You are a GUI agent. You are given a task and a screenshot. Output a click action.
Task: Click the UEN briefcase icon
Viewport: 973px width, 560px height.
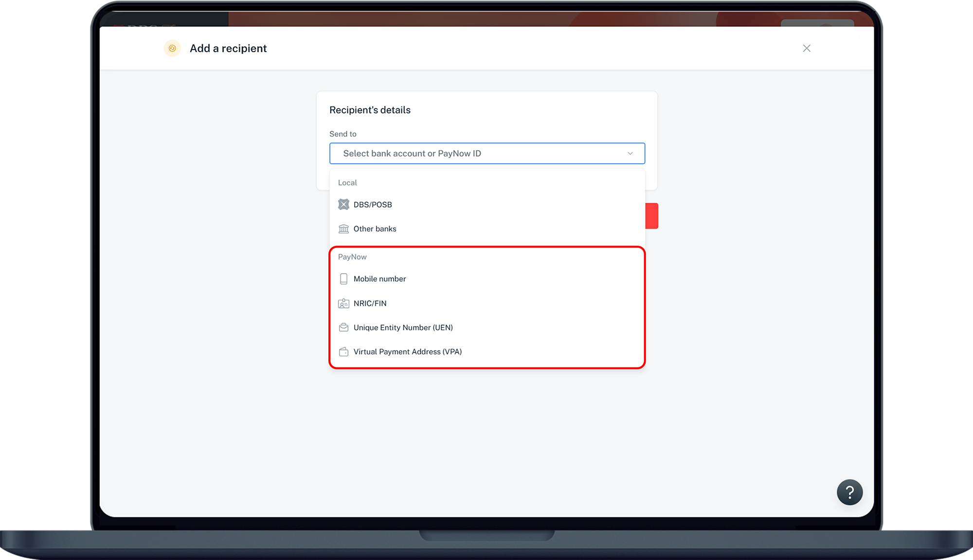coord(343,328)
